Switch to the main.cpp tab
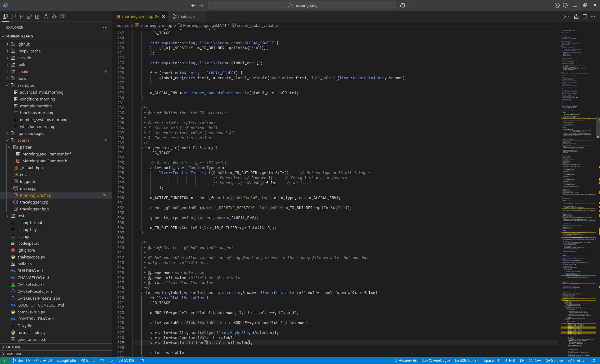 pyautogui.click(x=186, y=17)
